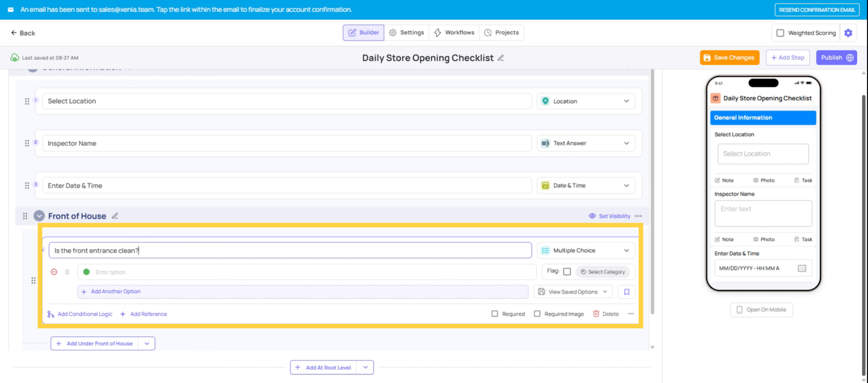Tick the Flag checkbox
Screen dimensions: 868x383
click(567, 271)
